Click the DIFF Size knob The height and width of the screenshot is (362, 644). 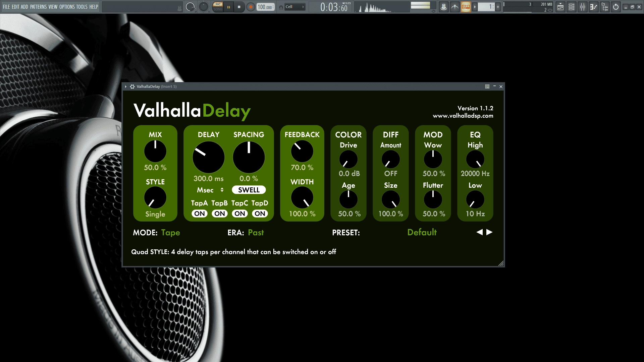point(391,199)
